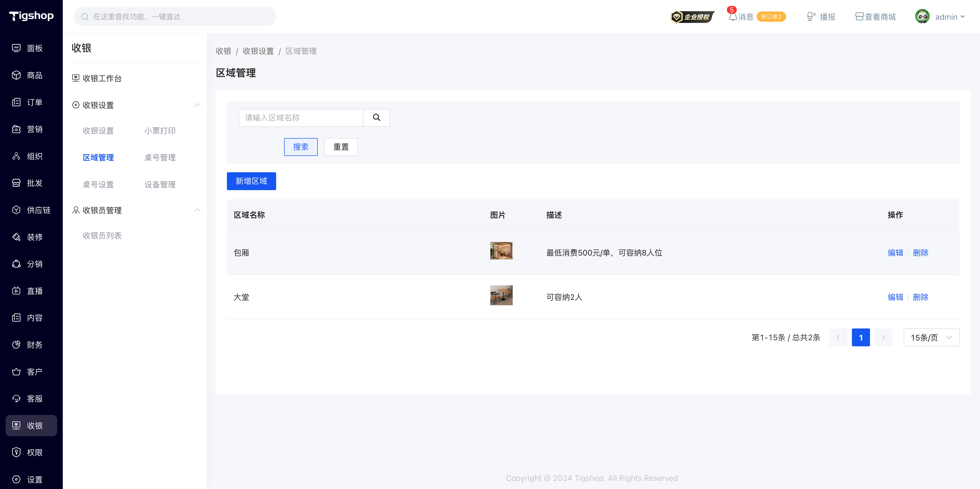Open the 15条/页 page size dropdown
980x489 pixels.
pos(931,338)
